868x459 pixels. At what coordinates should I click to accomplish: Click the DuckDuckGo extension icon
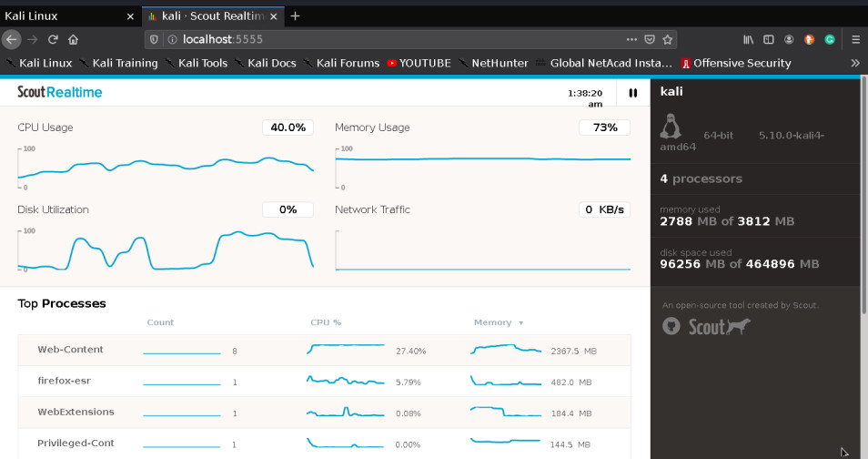pos(810,39)
